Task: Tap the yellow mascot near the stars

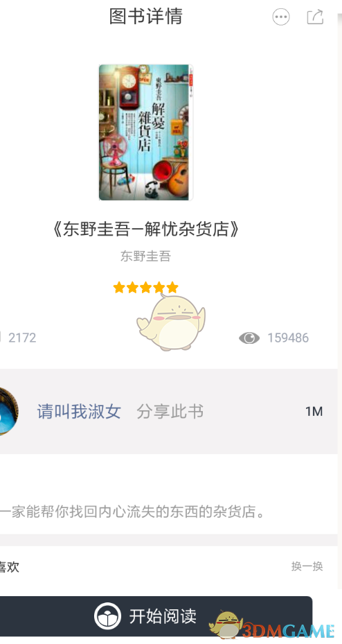Action: 171,321
